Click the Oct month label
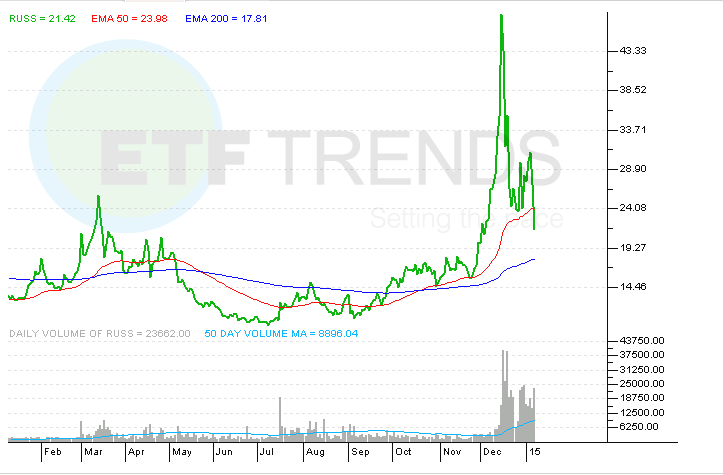This screenshot has height=475, width=723. [403, 452]
